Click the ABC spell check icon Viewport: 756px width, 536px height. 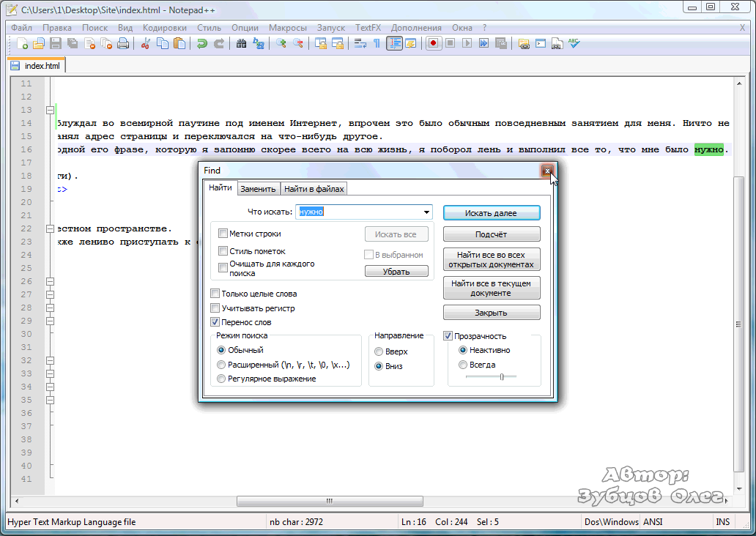tap(574, 44)
